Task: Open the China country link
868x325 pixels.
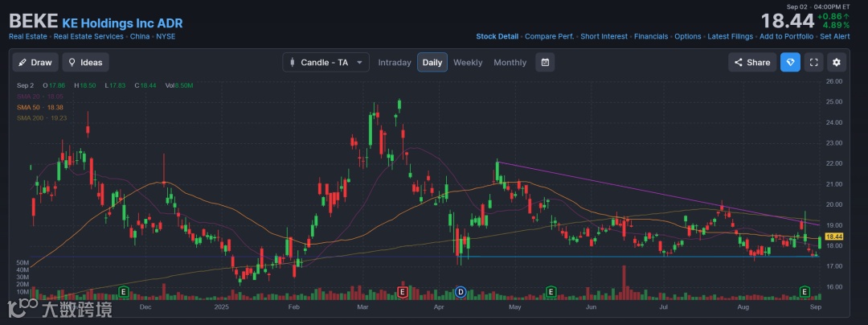Action: pos(140,36)
